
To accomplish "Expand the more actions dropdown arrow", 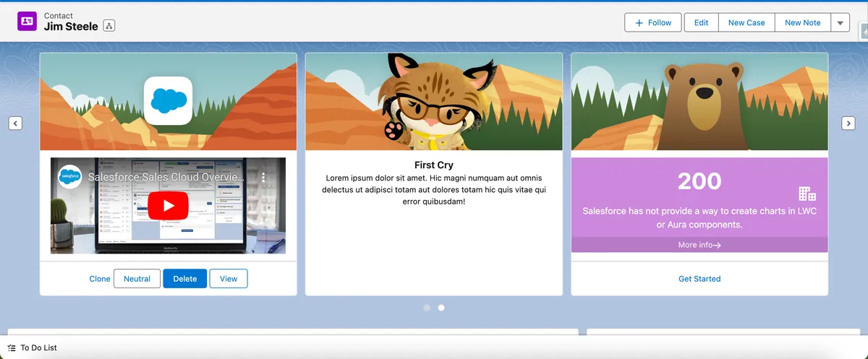I will [840, 22].
